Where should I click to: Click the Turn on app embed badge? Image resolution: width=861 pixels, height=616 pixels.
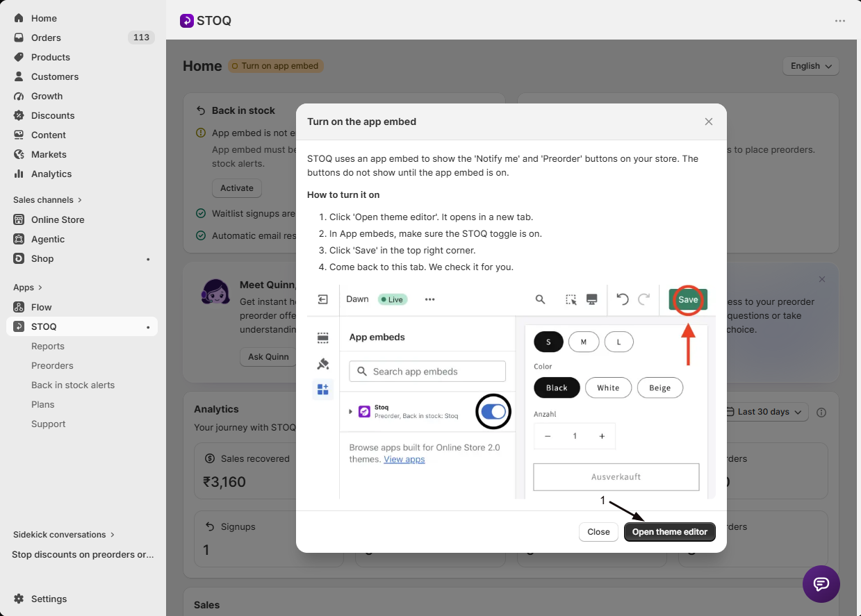click(276, 66)
